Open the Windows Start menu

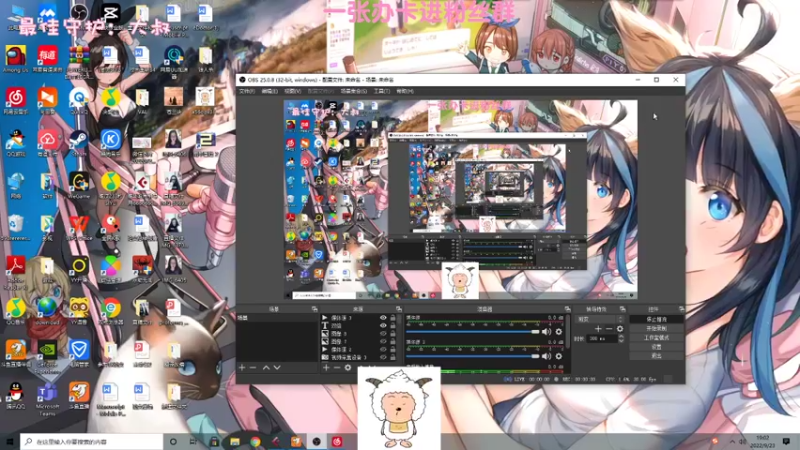[x=9, y=442]
